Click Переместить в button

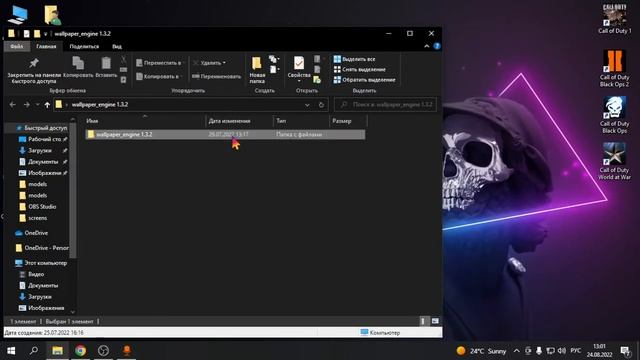[x=159, y=63]
